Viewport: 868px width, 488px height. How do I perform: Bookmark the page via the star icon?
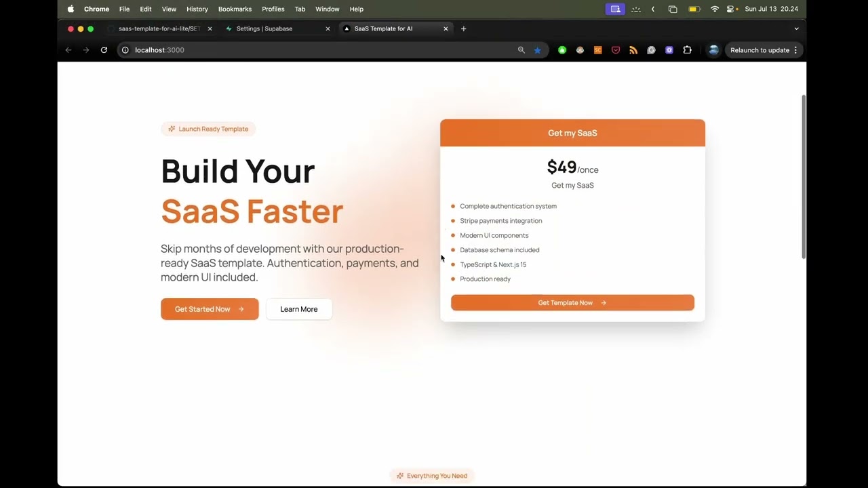tap(537, 49)
